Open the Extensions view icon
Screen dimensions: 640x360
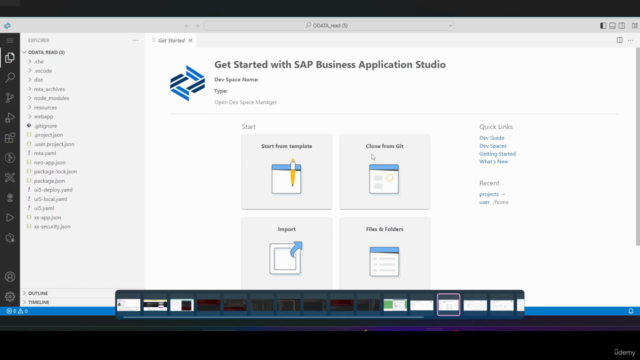[x=10, y=138]
